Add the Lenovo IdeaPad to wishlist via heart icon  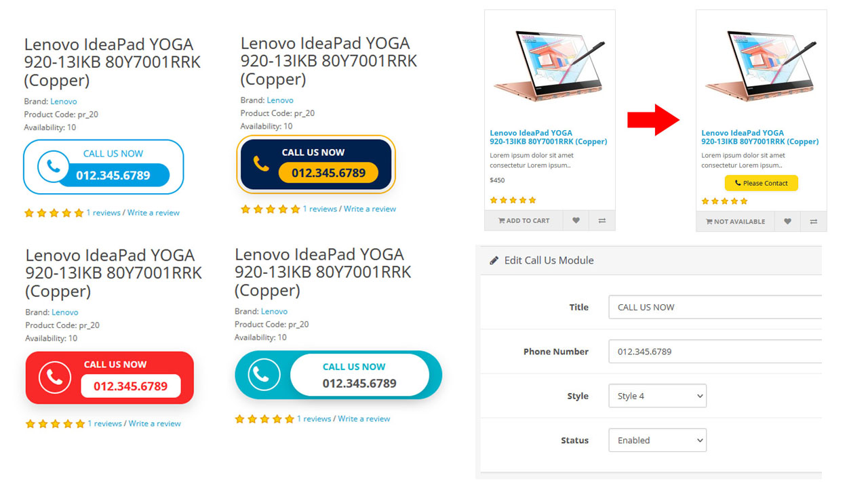coord(575,221)
